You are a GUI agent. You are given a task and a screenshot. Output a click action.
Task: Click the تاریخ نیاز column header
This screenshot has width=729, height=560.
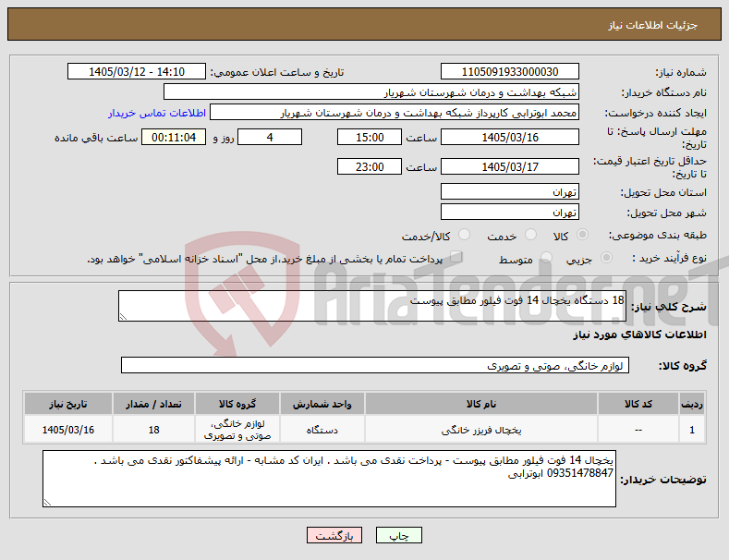pyautogui.click(x=67, y=404)
